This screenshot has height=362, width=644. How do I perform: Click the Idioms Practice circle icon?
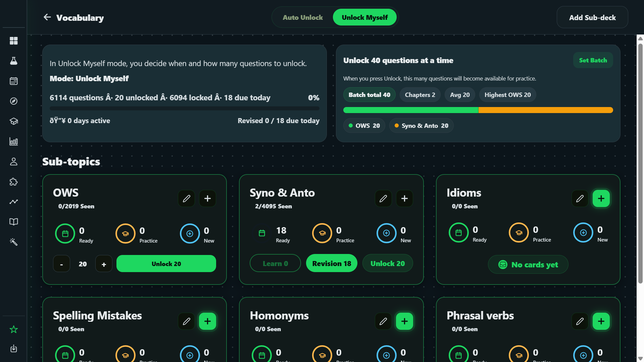click(519, 232)
